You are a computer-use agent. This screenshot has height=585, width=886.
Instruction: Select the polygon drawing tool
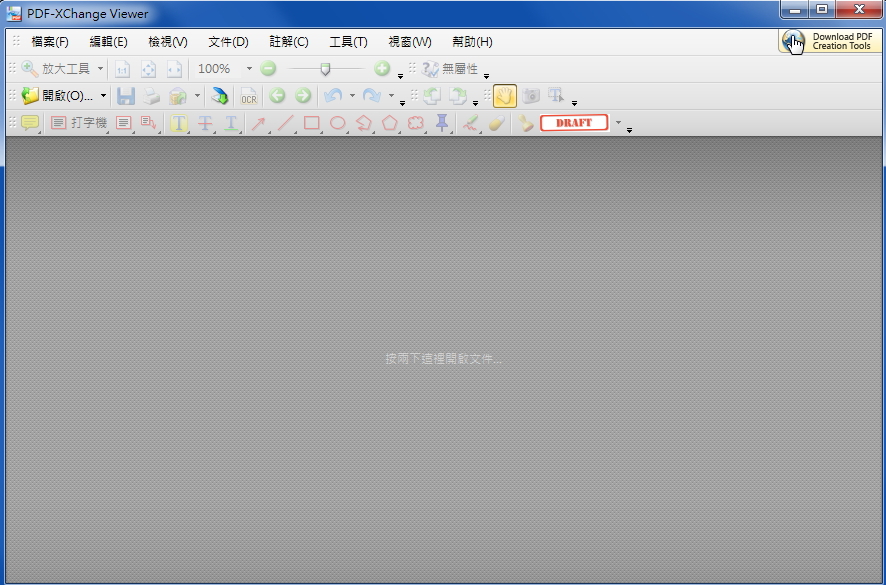tap(390, 123)
